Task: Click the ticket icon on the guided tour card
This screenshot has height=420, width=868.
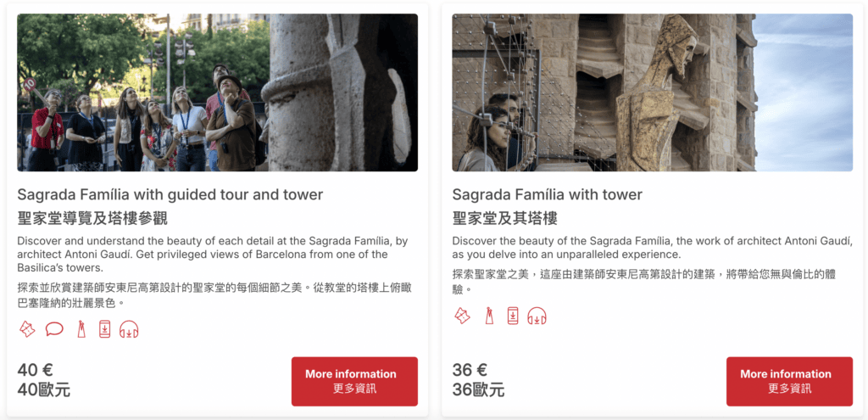Action: 27,329
